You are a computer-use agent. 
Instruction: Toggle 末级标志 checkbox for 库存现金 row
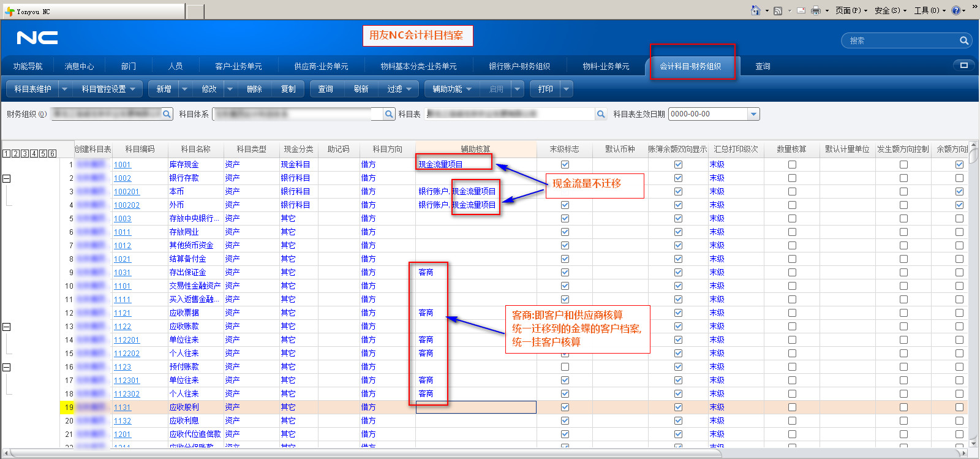565,165
